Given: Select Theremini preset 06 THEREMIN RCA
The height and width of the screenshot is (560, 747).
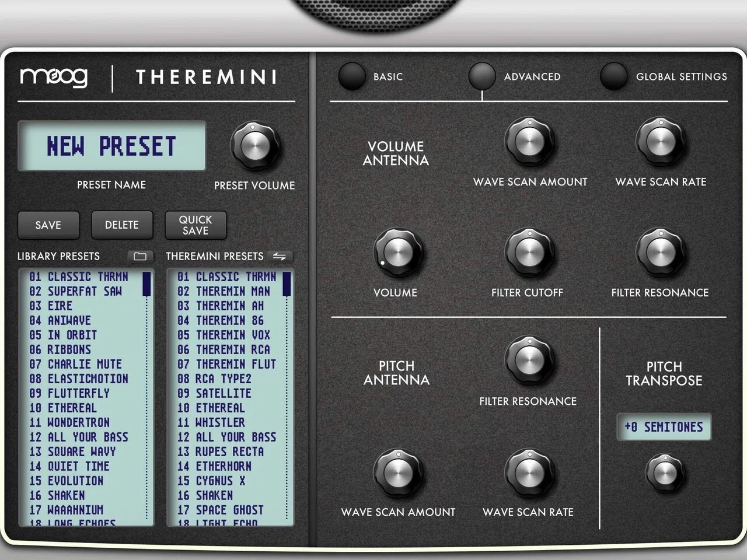Looking at the screenshot, I should pos(224,349).
